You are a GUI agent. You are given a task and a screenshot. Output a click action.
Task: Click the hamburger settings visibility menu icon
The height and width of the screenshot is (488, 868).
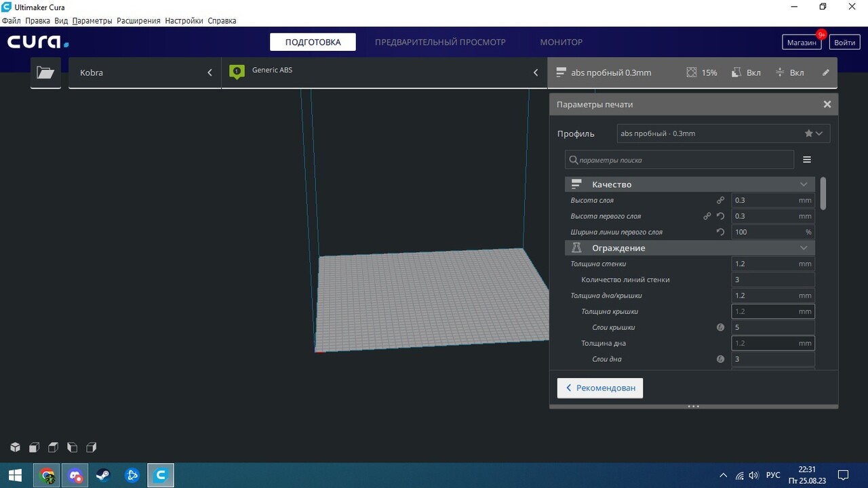coord(807,160)
